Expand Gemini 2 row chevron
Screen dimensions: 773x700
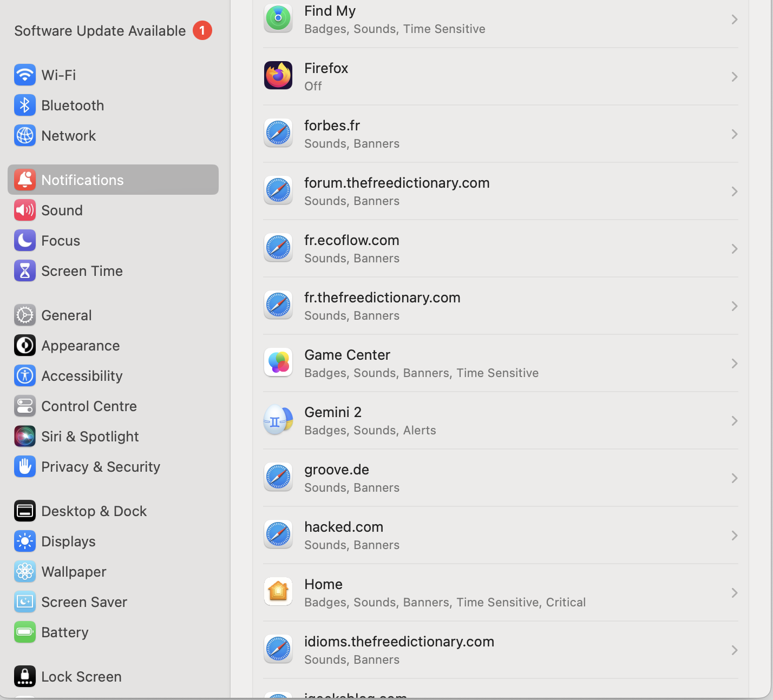[x=735, y=421]
